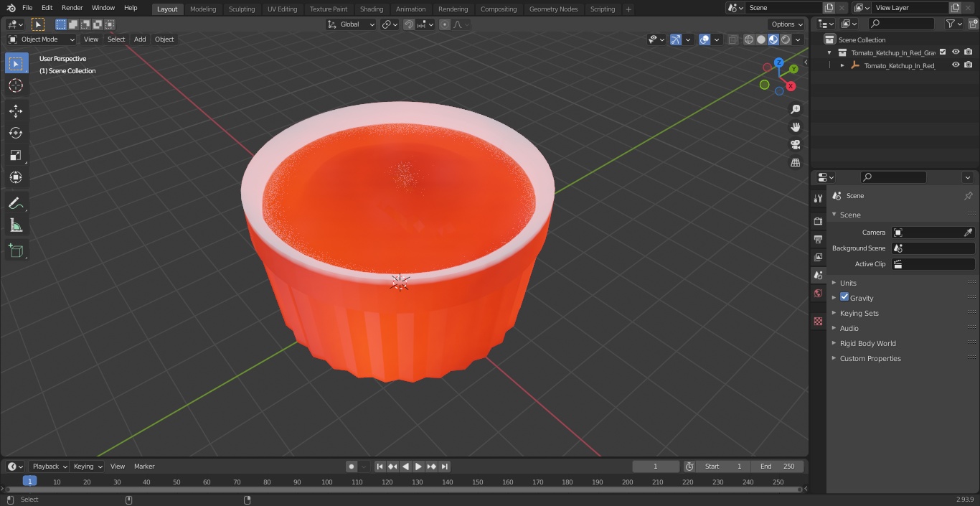Hide Tomato_Ketchup_In_Red object with eye icon
Image resolution: width=980 pixels, height=506 pixels.
click(955, 65)
